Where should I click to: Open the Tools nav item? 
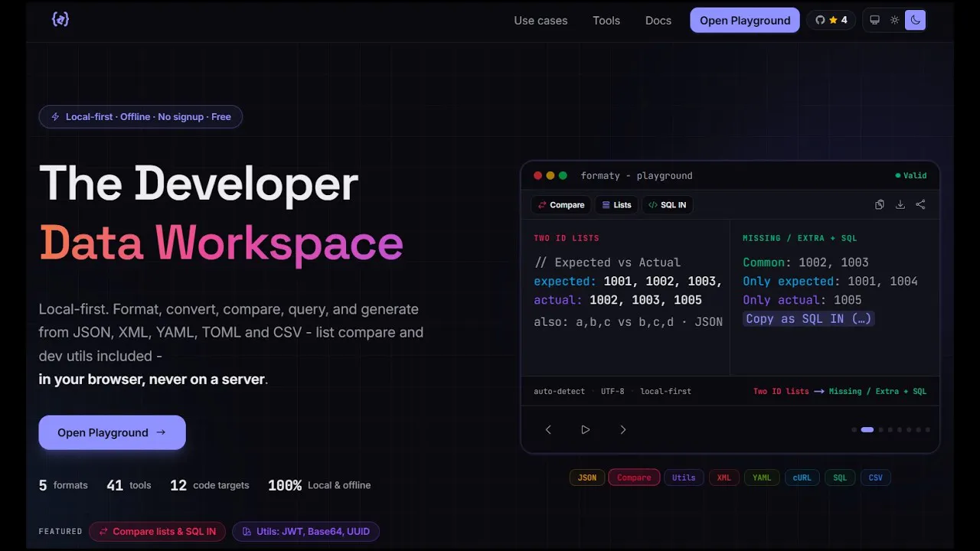pyautogui.click(x=606, y=21)
